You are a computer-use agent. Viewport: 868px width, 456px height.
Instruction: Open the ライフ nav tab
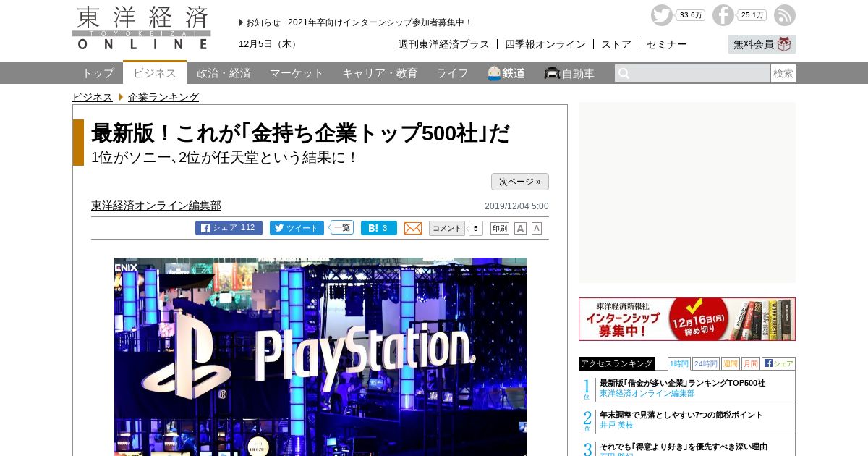tap(452, 73)
